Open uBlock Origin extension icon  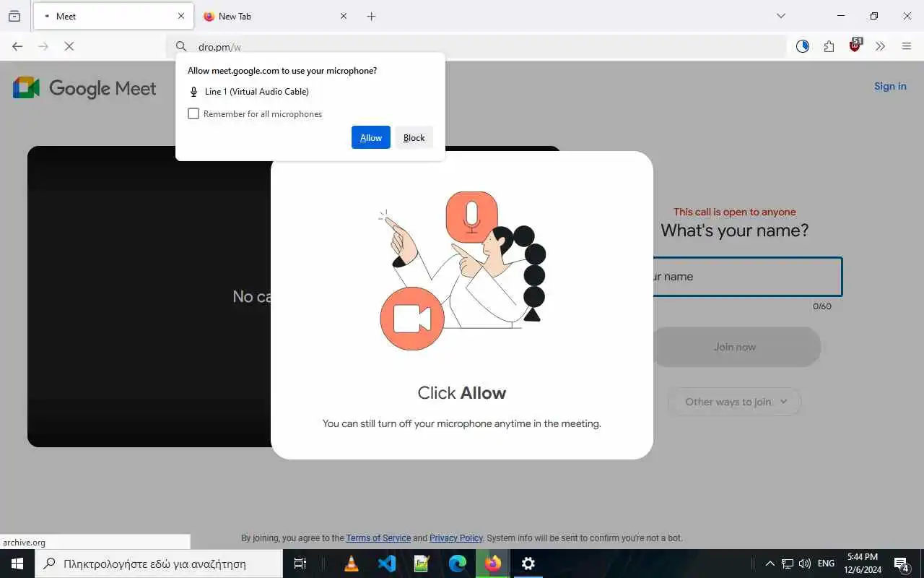click(855, 46)
